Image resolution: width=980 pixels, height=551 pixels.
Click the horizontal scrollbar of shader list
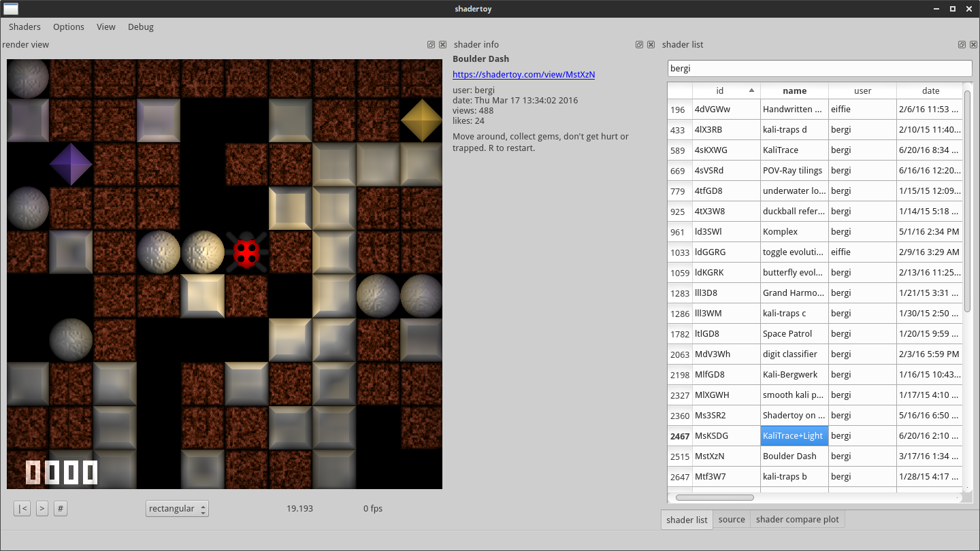click(715, 497)
